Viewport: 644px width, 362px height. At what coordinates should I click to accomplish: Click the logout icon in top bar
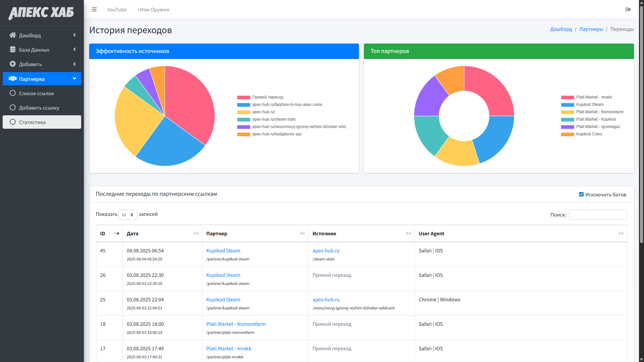pyautogui.click(x=628, y=9)
